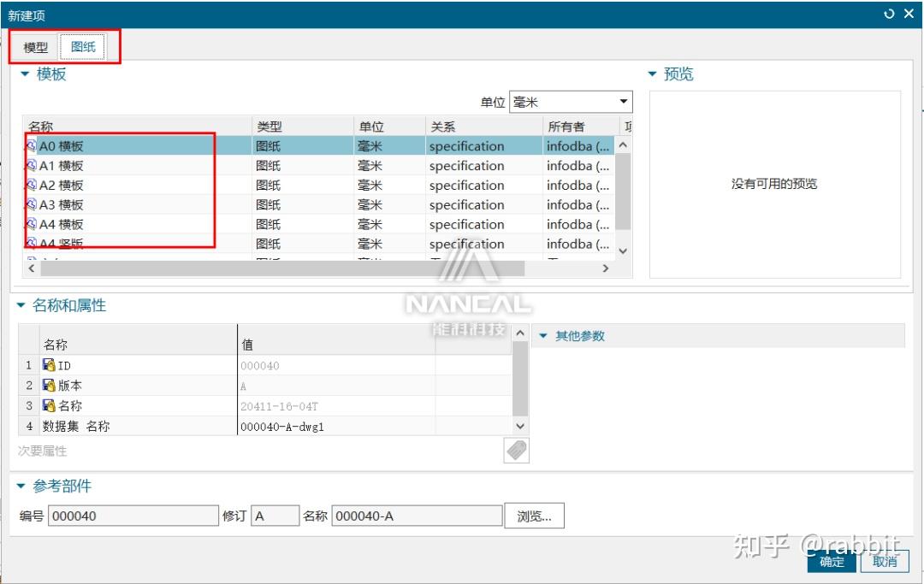Collapse the 模板 section
924x584 pixels.
pos(24,74)
